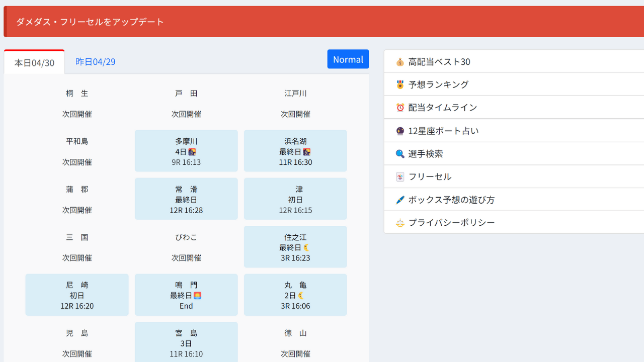The image size is (644, 362).
Task: Open the 尼崎 初日 race card
Action: coord(76,295)
